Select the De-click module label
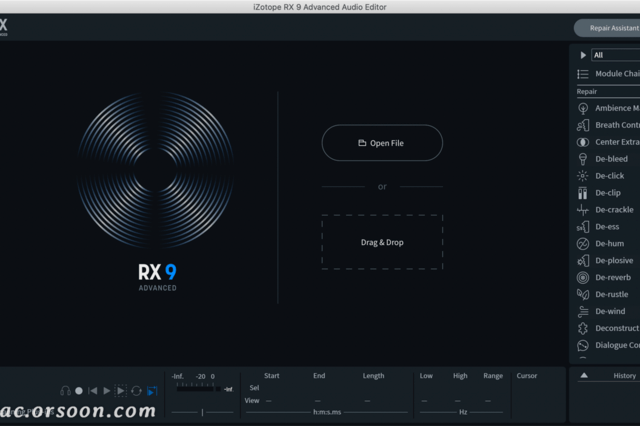 pyautogui.click(x=610, y=176)
